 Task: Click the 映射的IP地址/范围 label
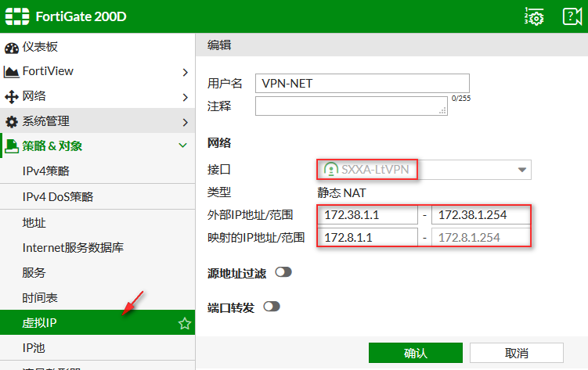click(x=256, y=238)
